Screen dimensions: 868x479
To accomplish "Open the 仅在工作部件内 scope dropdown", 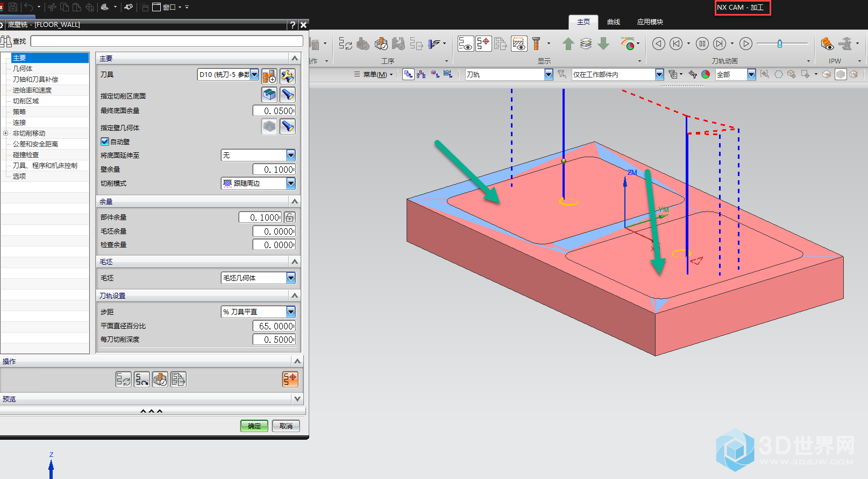I will click(659, 74).
